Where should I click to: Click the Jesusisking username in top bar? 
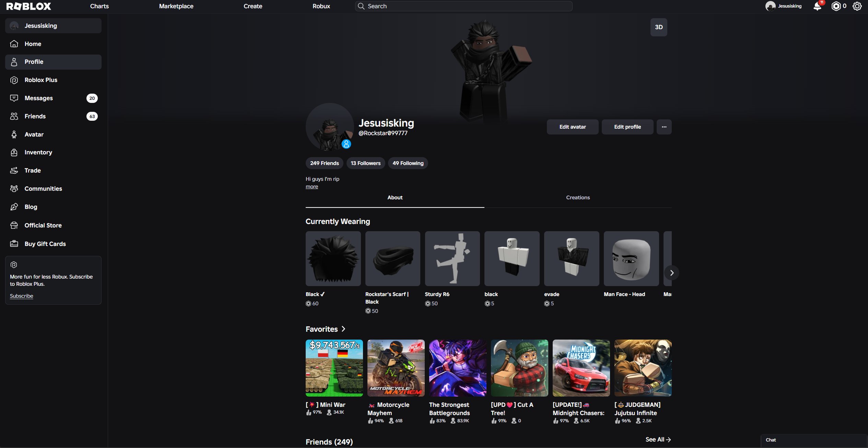789,6
